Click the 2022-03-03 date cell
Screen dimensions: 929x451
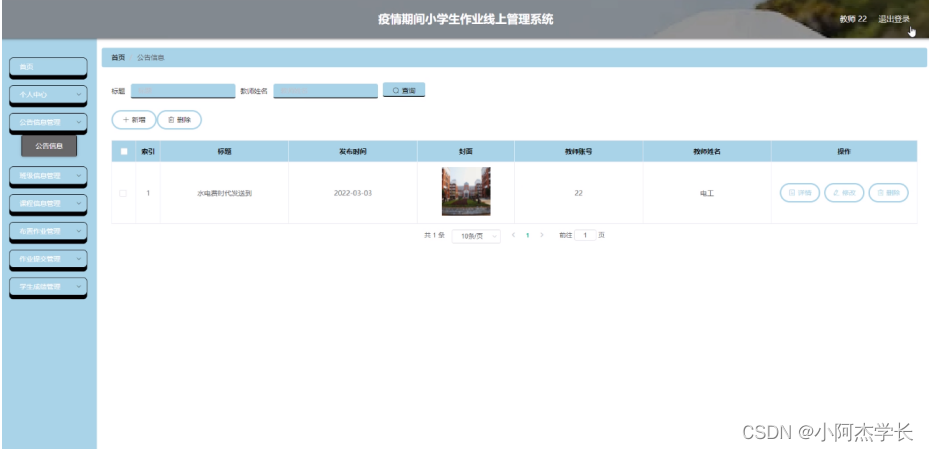click(x=353, y=193)
